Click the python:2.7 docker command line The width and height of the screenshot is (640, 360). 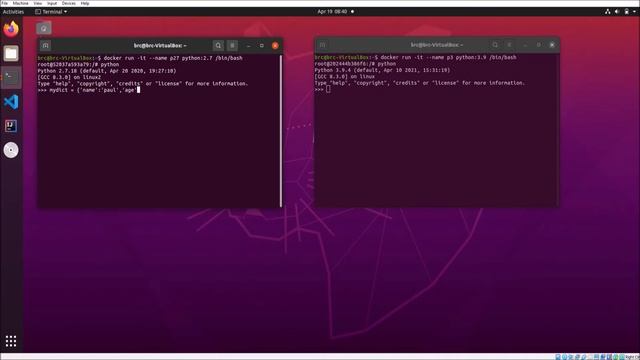[x=140, y=58]
